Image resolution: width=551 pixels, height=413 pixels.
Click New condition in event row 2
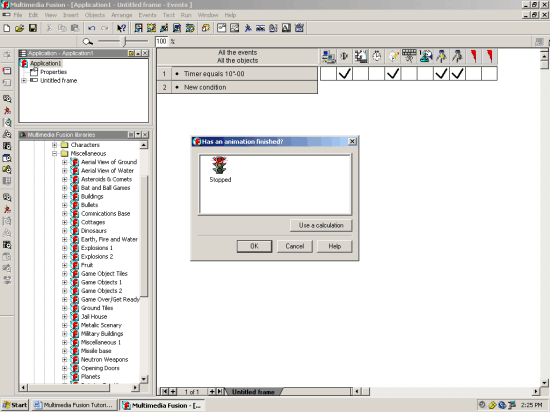tap(205, 88)
